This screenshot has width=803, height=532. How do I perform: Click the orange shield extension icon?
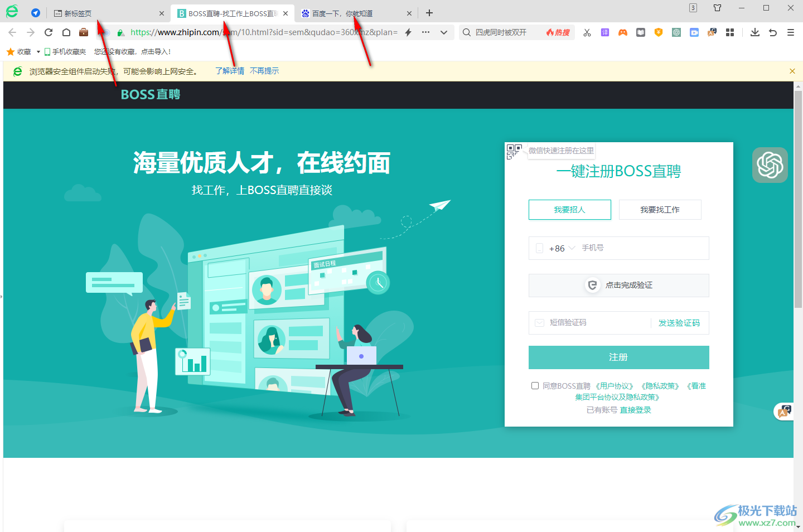[x=659, y=32]
